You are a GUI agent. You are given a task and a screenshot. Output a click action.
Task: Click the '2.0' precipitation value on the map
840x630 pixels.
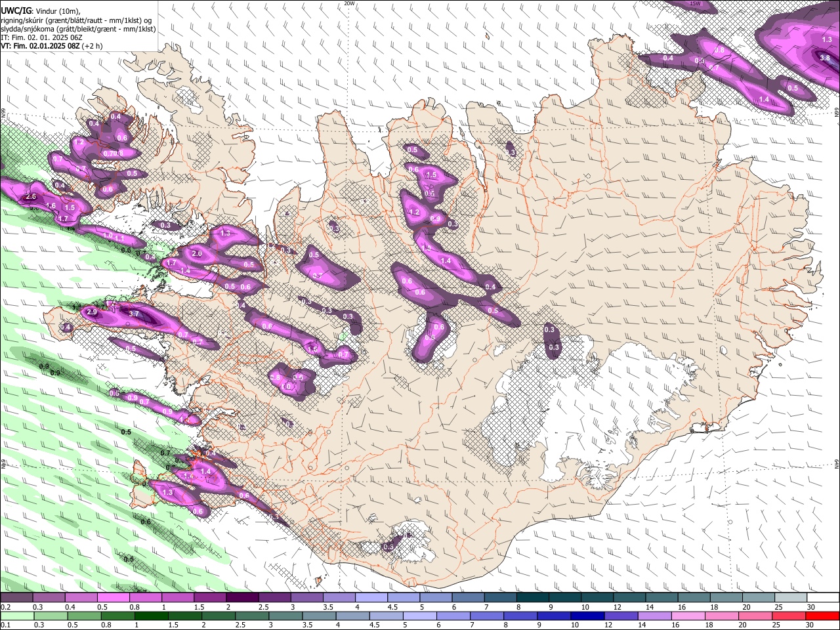[x=196, y=254]
